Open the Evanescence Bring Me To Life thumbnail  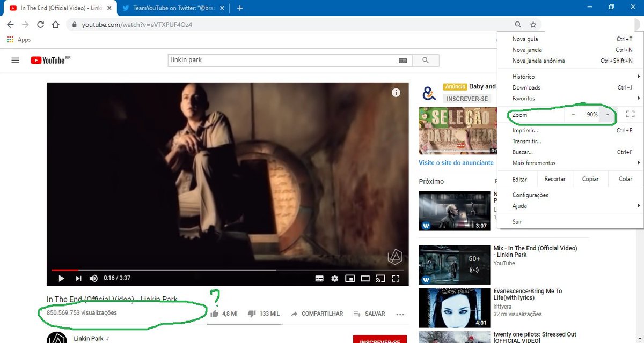pyautogui.click(x=454, y=308)
